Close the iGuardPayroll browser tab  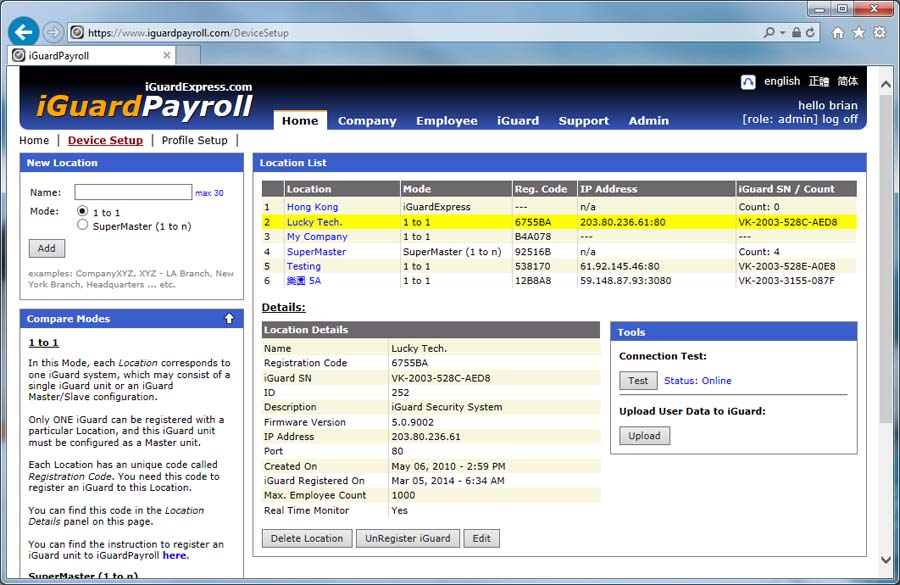[166, 55]
